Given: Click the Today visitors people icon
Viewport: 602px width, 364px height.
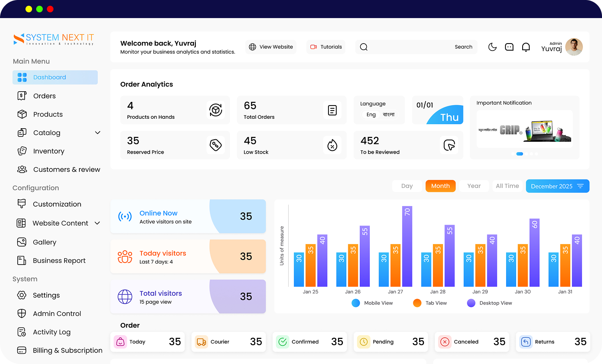Looking at the screenshot, I should click(125, 257).
